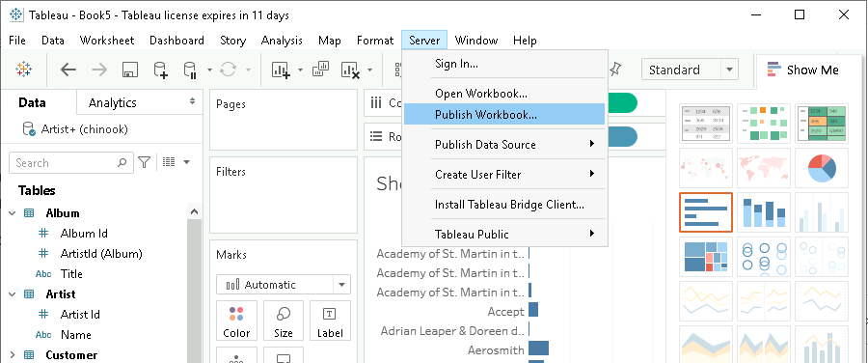The height and width of the screenshot is (363, 868).
Task: Open Create User Filter submenu
Action: (x=504, y=174)
